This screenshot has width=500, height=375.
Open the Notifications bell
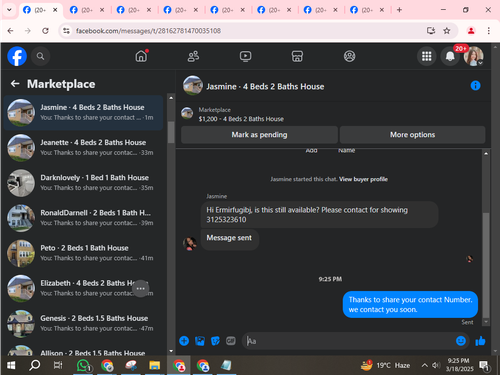point(450,56)
